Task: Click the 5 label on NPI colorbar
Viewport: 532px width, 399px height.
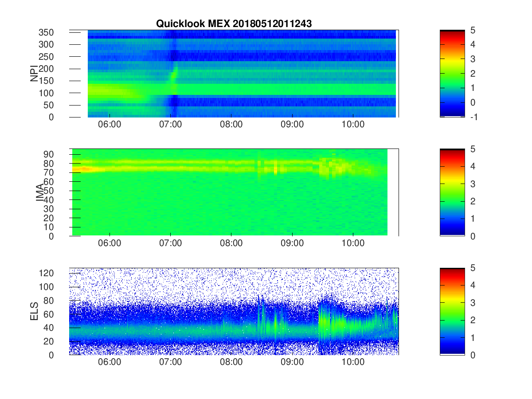Action: pyautogui.click(x=473, y=30)
